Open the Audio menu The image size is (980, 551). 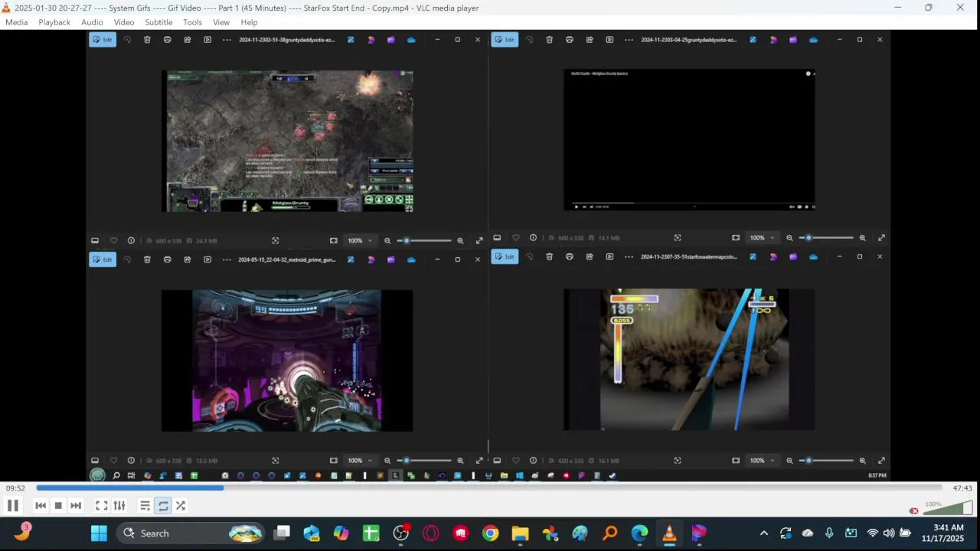pyautogui.click(x=92, y=22)
